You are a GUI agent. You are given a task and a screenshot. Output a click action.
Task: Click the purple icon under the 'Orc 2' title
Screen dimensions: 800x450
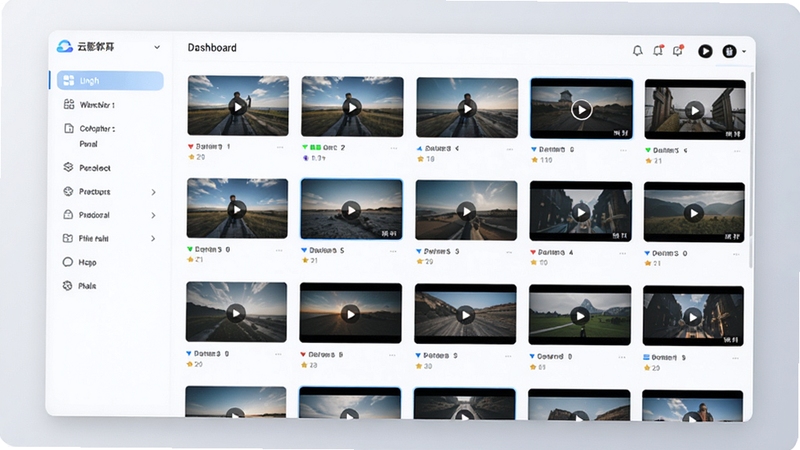(x=306, y=158)
